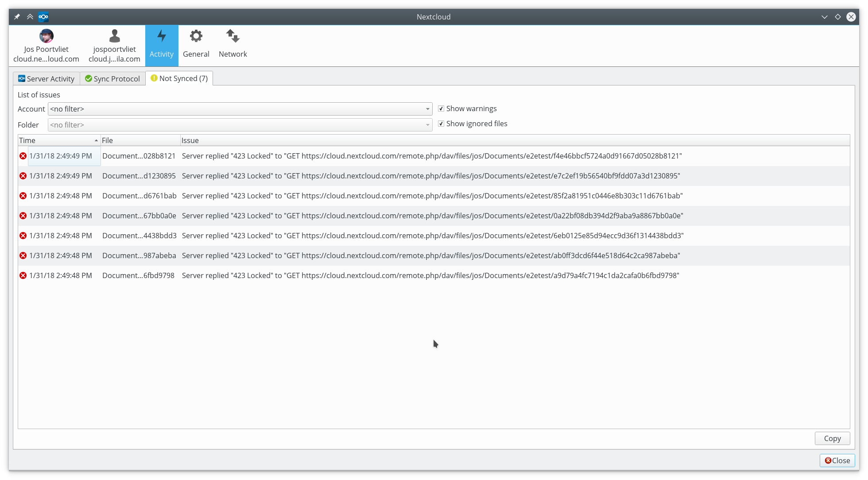Click error icon for row ending d1230895

tap(23, 176)
